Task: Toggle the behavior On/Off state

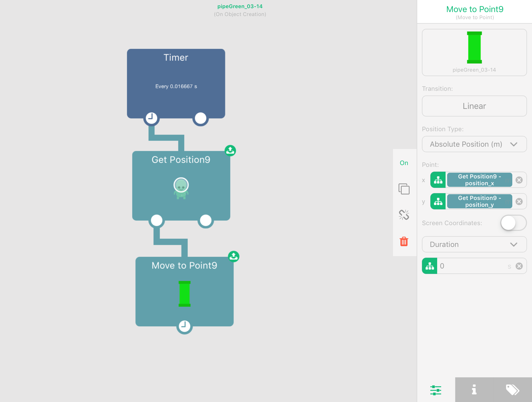Action: (x=404, y=163)
